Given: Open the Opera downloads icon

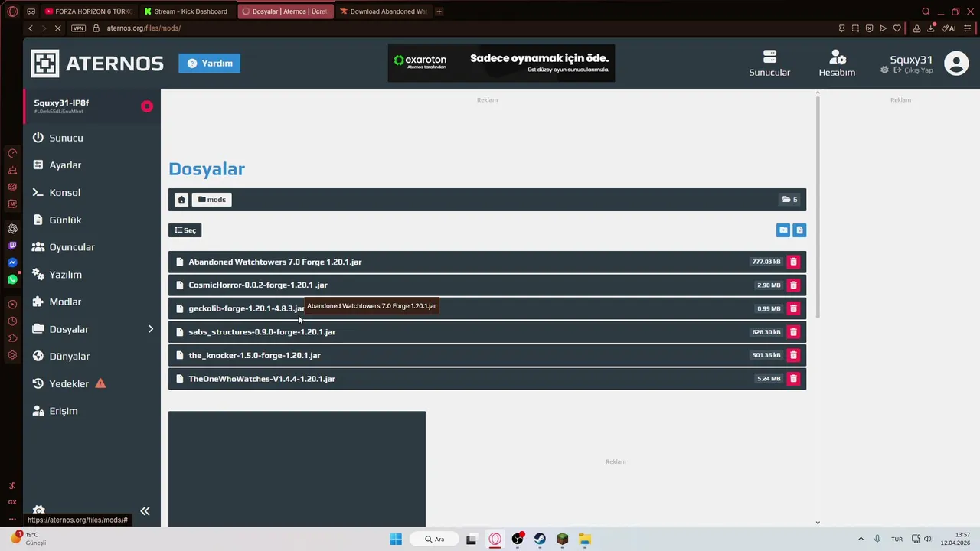Looking at the screenshot, I should 931,28.
